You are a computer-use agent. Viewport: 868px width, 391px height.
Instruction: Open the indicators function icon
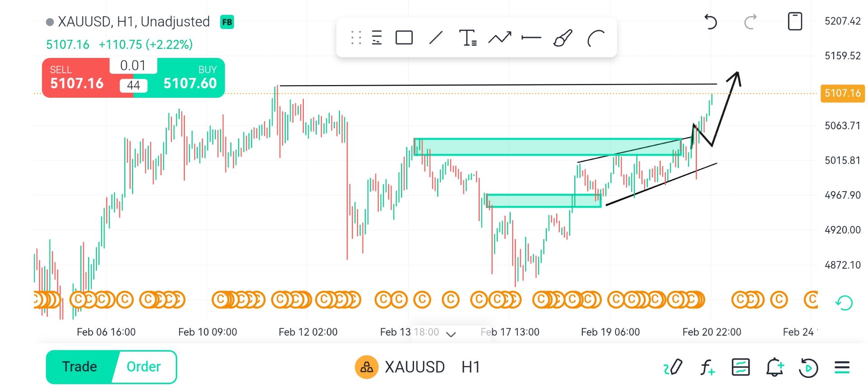pyautogui.click(x=707, y=367)
